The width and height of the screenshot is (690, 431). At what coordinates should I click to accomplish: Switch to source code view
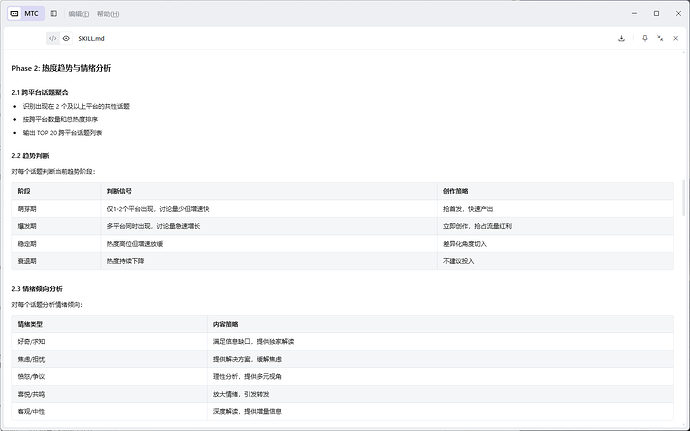pyautogui.click(x=52, y=38)
